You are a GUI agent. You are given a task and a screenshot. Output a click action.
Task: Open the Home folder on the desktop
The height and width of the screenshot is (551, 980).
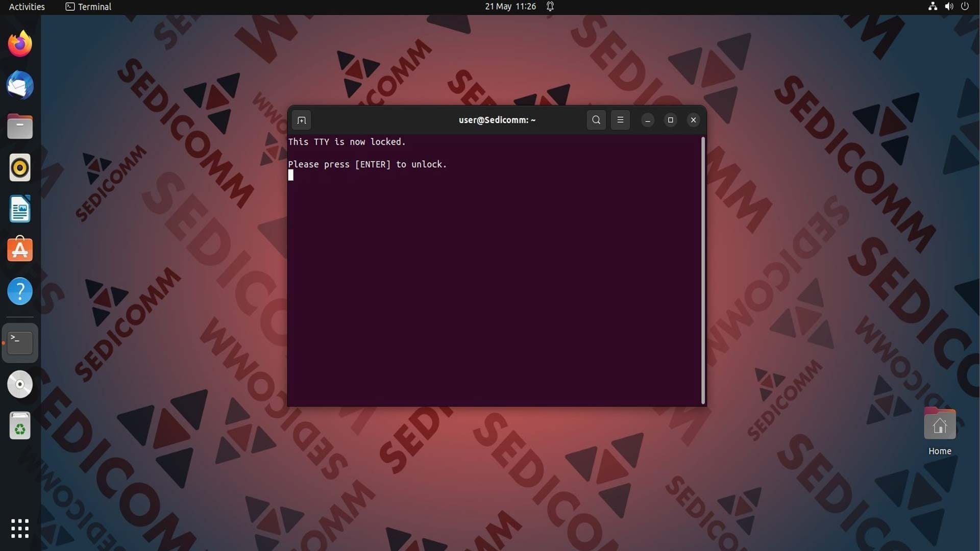click(x=940, y=431)
